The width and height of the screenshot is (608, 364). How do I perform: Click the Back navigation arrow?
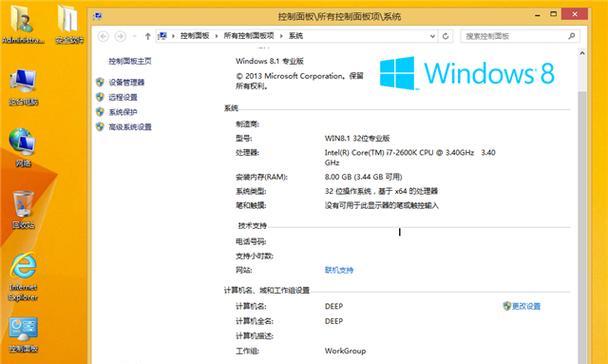point(103,36)
